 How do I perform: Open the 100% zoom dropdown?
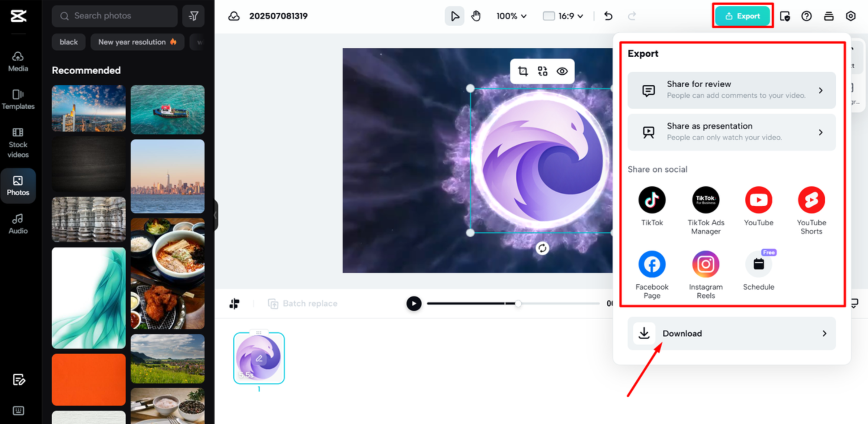click(x=511, y=16)
